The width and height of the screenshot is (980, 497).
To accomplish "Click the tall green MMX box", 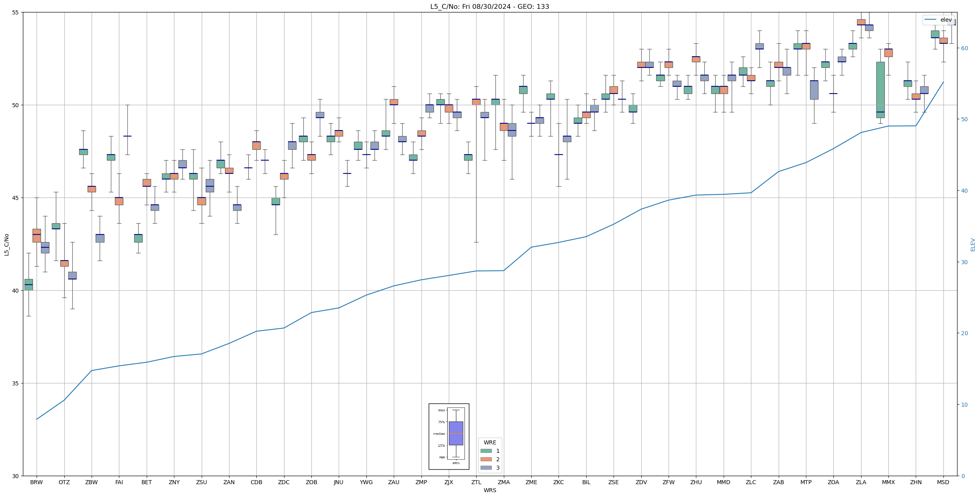I will point(880,90).
